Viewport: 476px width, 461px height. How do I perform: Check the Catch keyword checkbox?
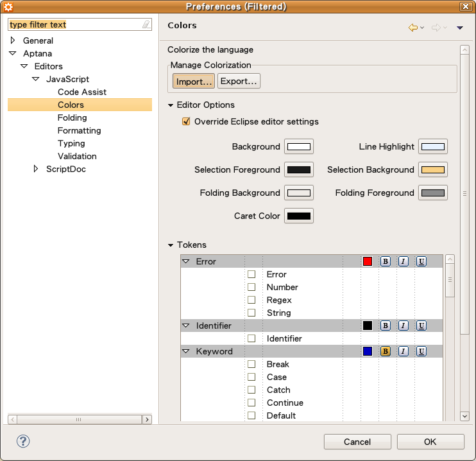pyautogui.click(x=251, y=390)
